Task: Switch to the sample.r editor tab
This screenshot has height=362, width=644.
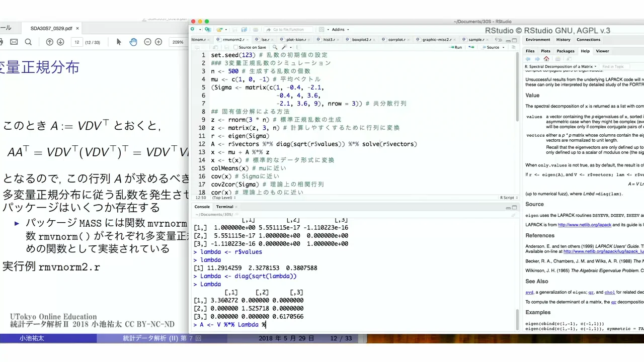Action: pos(476,40)
